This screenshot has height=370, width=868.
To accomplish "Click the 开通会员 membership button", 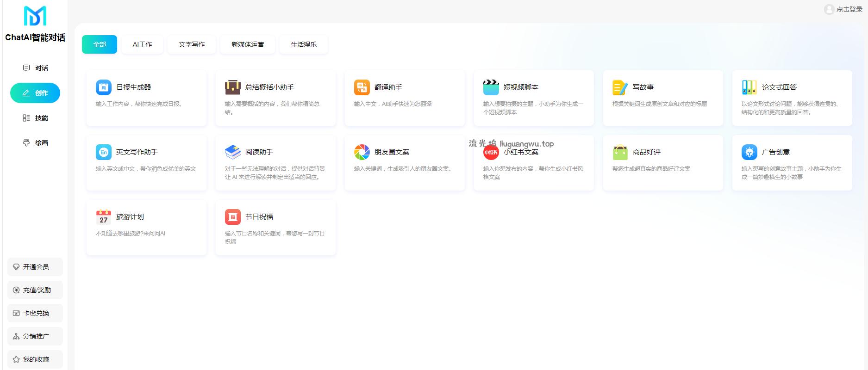I will pos(35,267).
